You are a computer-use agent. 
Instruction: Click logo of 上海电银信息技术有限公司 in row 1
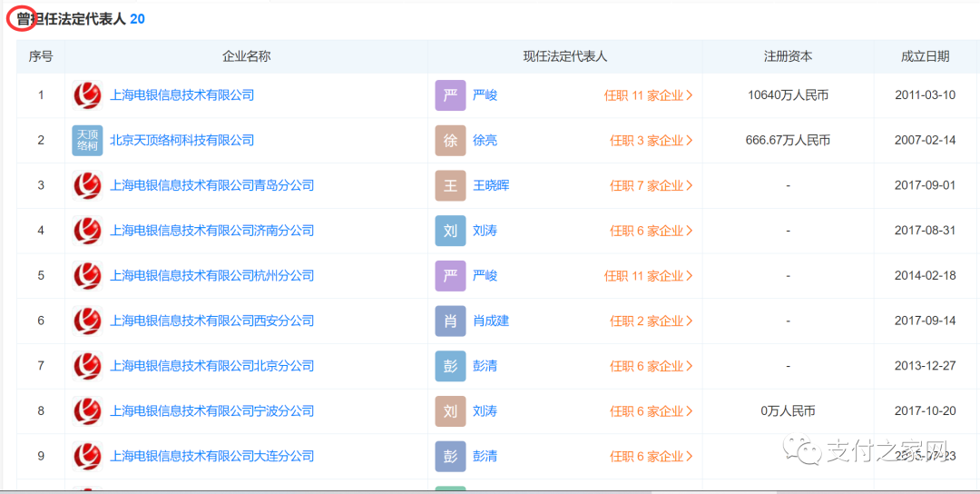click(x=87, y=95)
